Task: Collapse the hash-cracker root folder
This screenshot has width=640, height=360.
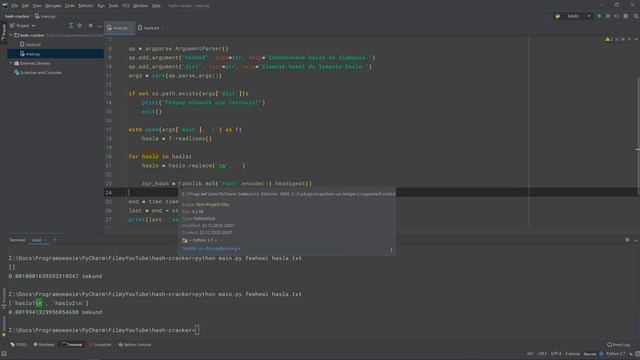Action: coord(11,36)
